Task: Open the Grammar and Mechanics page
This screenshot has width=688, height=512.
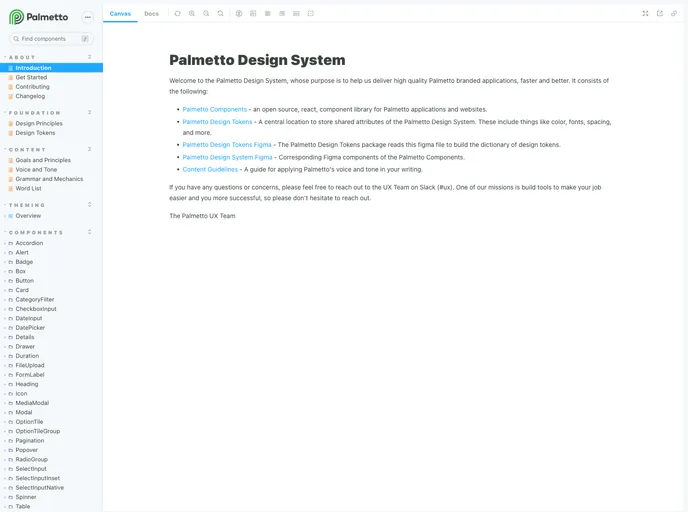Action: point(51,179)
